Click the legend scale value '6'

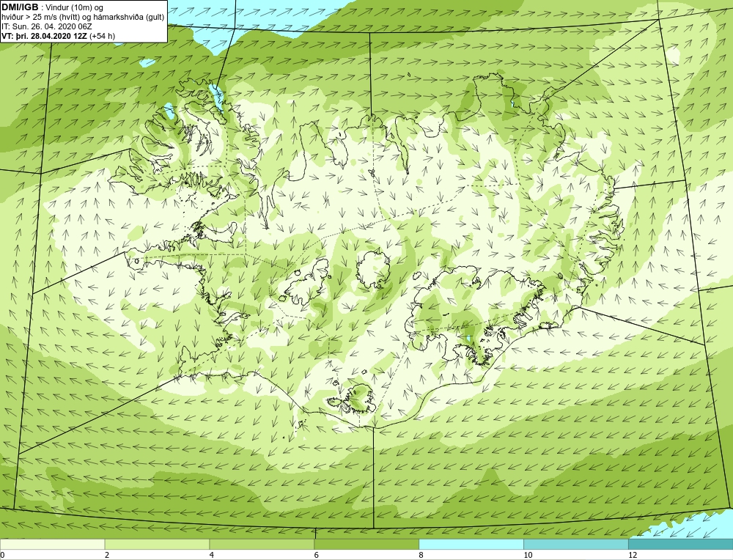tap(317, 555)
